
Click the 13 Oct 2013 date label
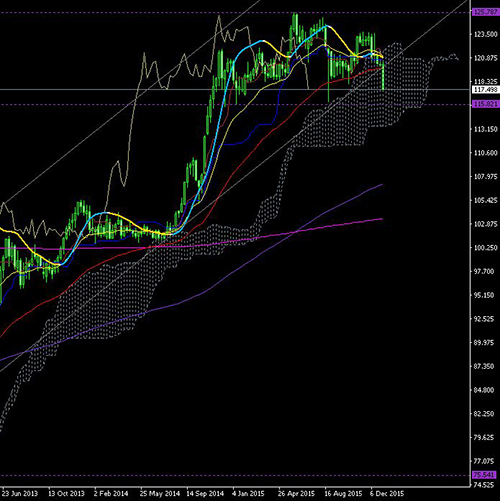click(66, 493)
